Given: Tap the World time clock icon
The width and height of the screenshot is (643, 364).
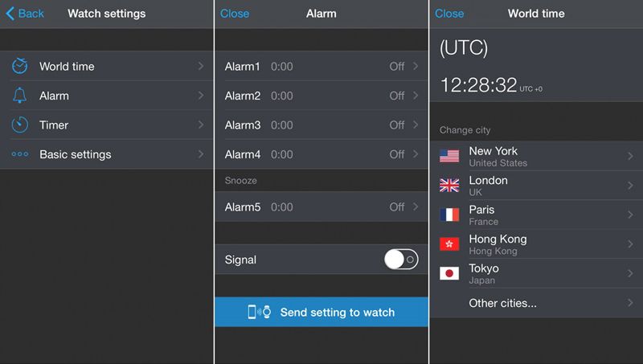Looking at the screenshot, I should pos(19,66).
